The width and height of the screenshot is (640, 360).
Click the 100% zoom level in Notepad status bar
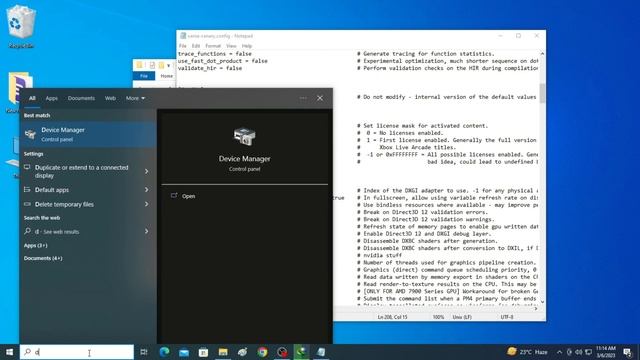click(438, 317)
